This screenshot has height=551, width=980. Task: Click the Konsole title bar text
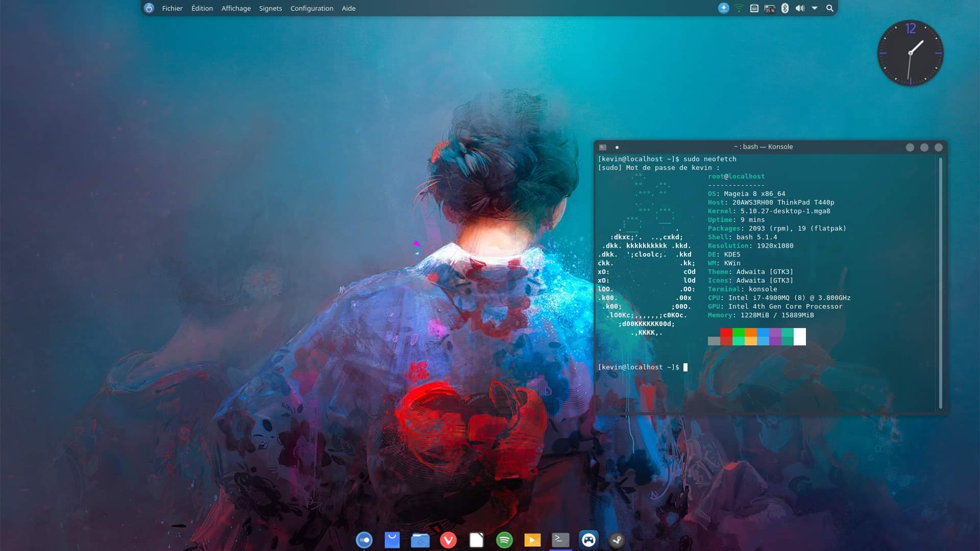coord(763,146)
